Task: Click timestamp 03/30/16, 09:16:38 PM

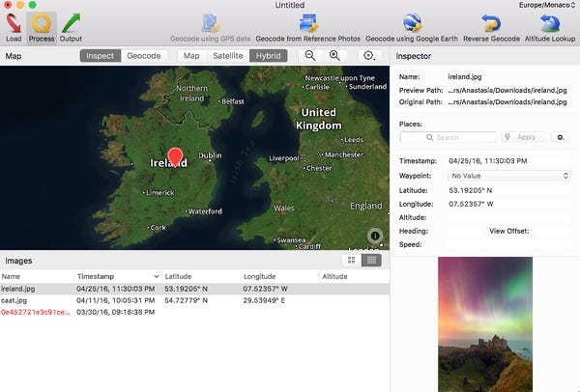Action: click(x=115, y=312)
